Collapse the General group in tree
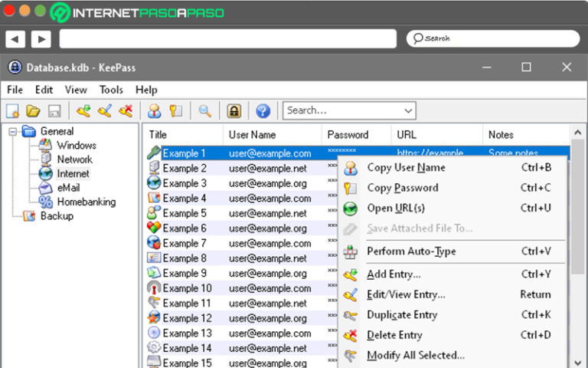Image resolution: width=588 pixels, height=368 pixels. 13,131
